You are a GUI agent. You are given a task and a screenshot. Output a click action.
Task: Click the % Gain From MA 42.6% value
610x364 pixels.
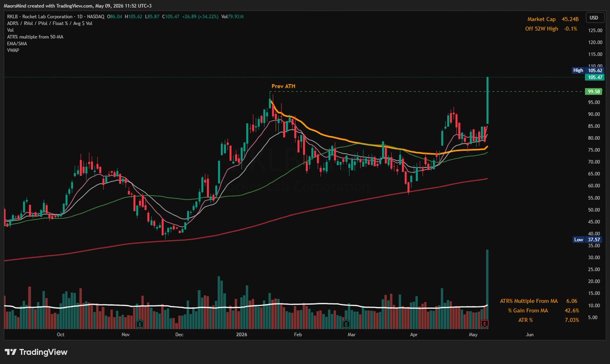[571, 310]
